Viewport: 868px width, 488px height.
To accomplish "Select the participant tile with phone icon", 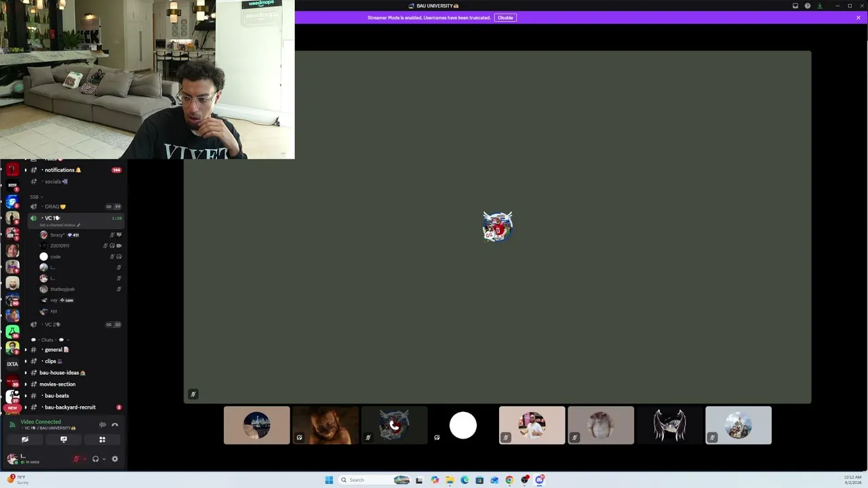I will (x=395, y=426).
